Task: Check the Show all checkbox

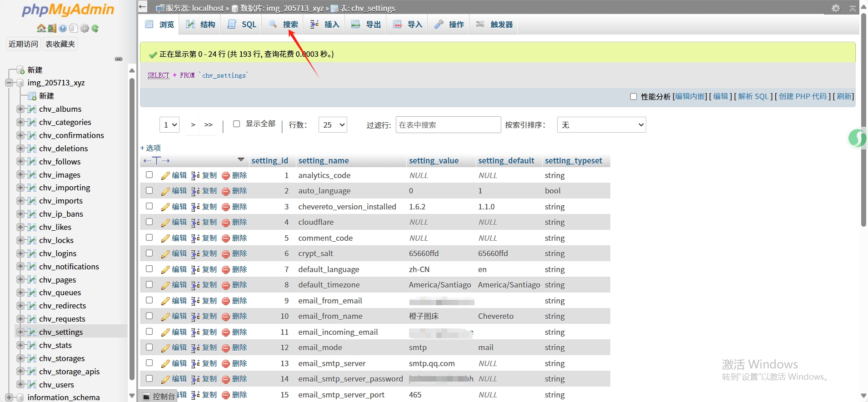Action: tap(236, 124)
